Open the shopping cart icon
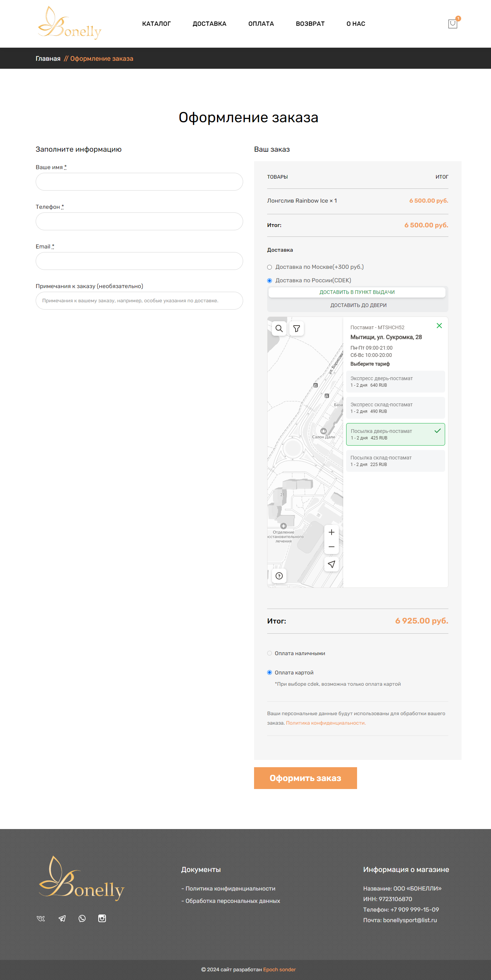This screenshot has width=491, height=980. 452,24
